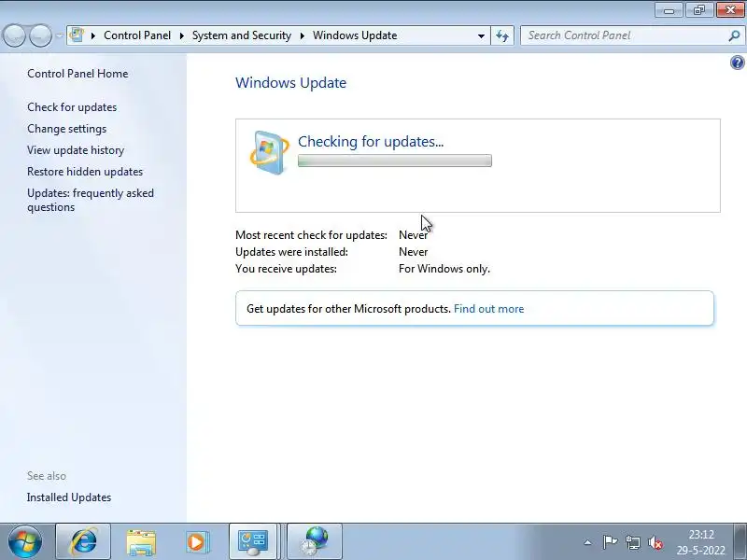Screen dimensions: 747x560
Task: Open Installed Updates under See also
Action: [69, 497]
